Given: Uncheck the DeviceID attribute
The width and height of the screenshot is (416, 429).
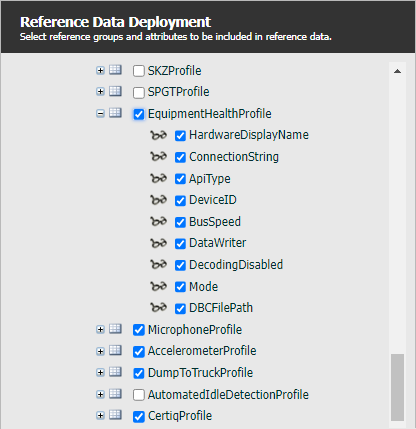Looking at the screenshot, I should pos(180,201).
